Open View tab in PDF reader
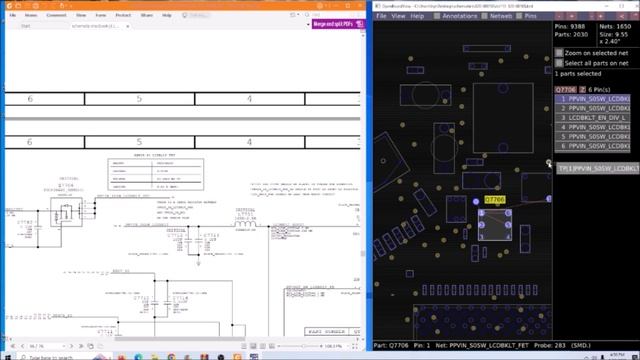The image size is (640, 360). coord(81,15)
